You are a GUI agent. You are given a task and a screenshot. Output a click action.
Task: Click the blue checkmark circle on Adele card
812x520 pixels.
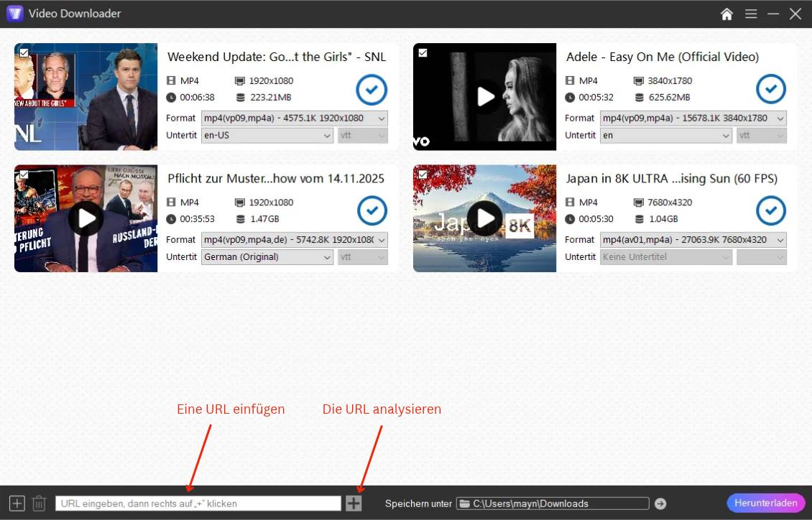(x=771, y=89)
